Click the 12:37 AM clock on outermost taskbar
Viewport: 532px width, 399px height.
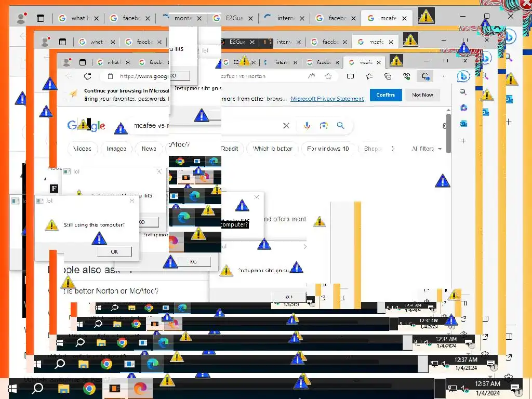coord(487,389)
